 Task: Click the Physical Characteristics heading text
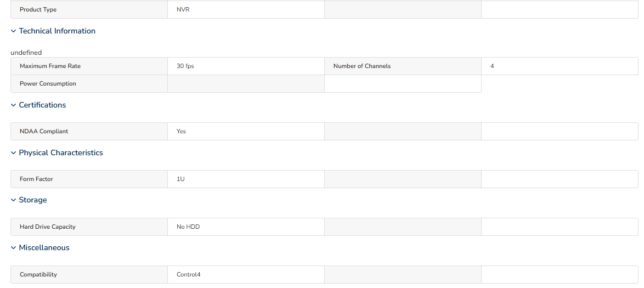pos(61,153)
